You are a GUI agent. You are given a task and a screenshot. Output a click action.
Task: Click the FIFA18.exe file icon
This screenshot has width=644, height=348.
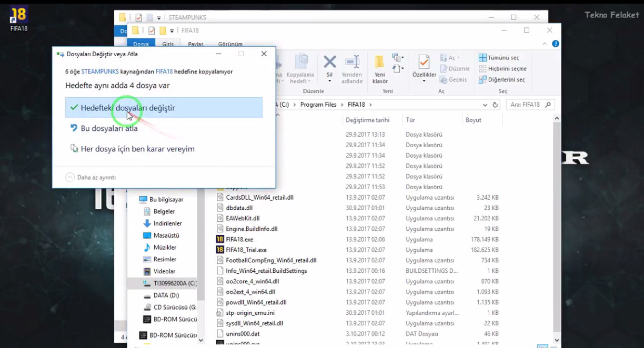(220, 239)
